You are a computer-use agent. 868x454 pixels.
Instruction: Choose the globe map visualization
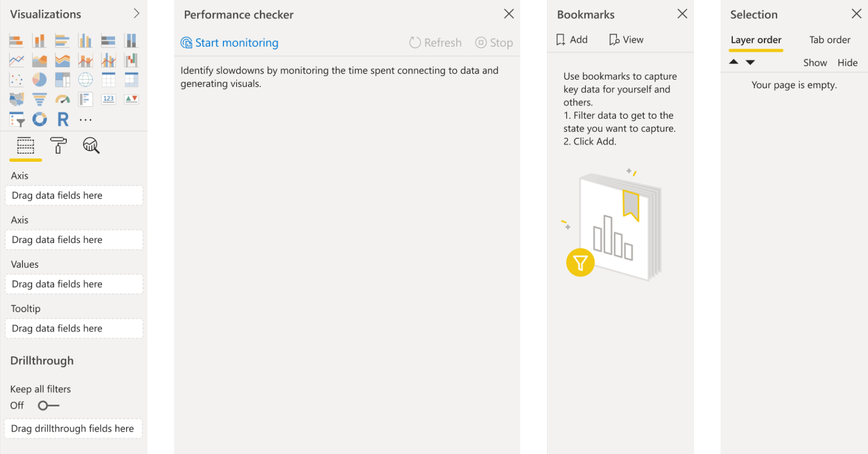[85, 80]
